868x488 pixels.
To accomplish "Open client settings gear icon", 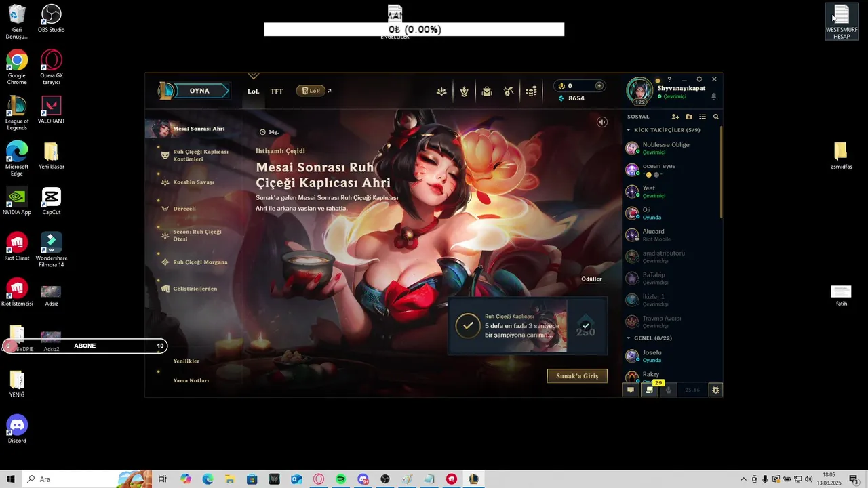I will click(699, 79).
